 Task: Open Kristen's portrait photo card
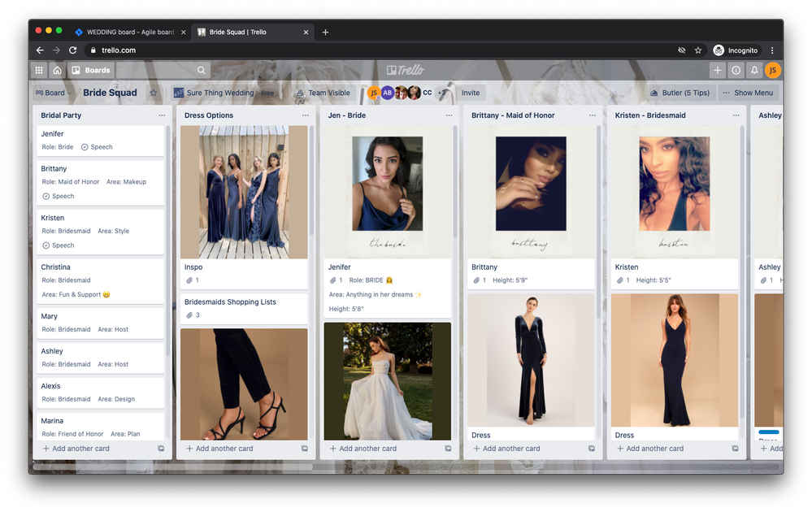[675, 192]
